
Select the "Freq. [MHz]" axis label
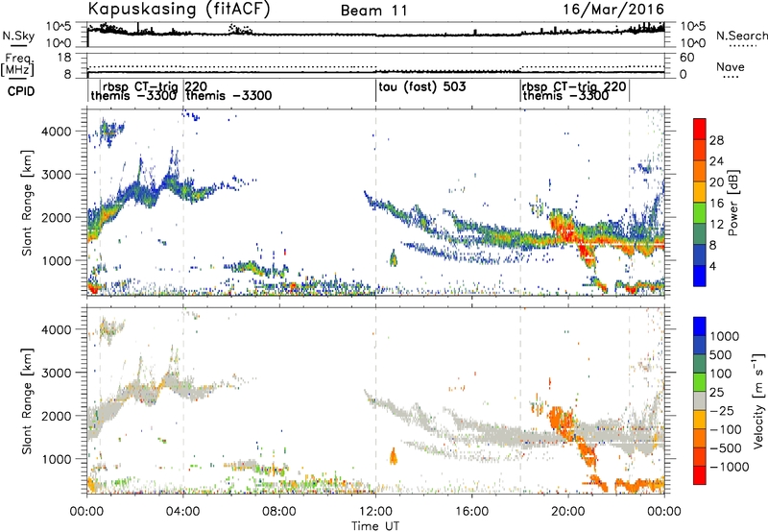click(x=17, y=65)
